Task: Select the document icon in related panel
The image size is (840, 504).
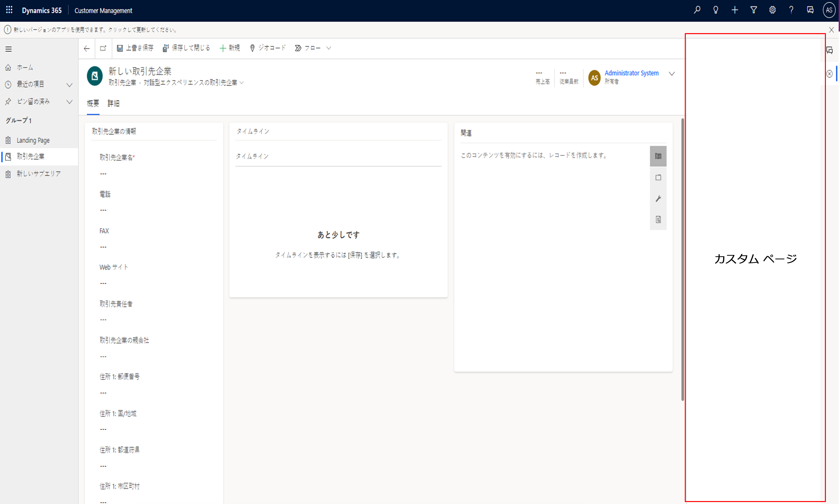Action: [x=658, y=220]
